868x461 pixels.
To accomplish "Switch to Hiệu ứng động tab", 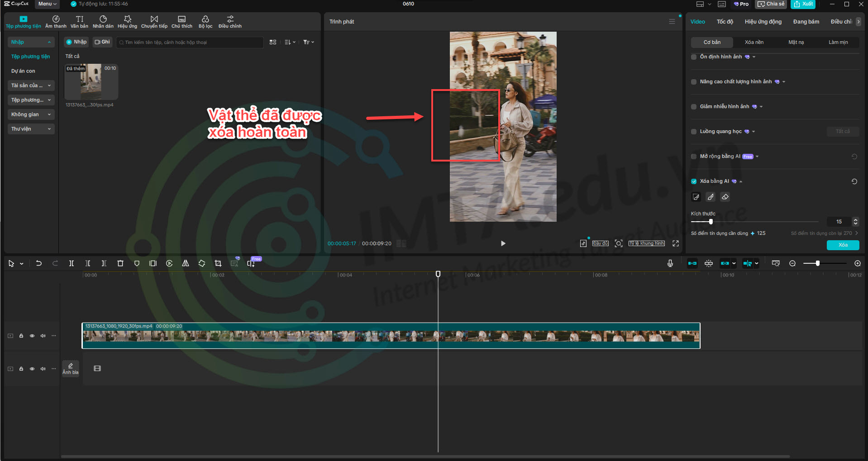I will 763,22.
